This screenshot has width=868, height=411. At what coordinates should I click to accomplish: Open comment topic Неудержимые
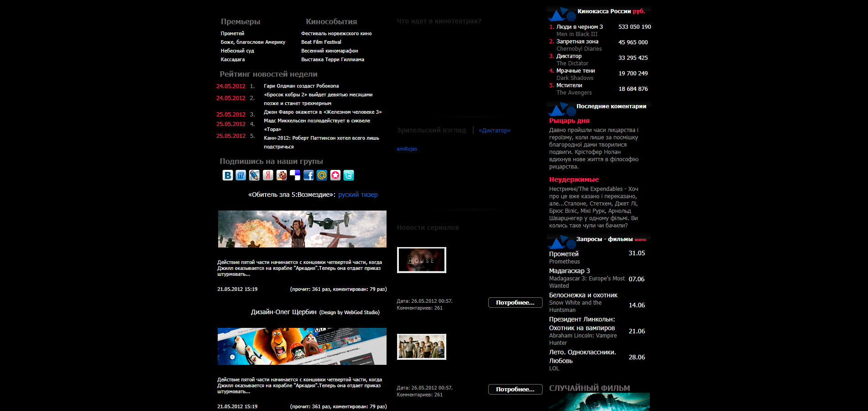pos(574,179)
